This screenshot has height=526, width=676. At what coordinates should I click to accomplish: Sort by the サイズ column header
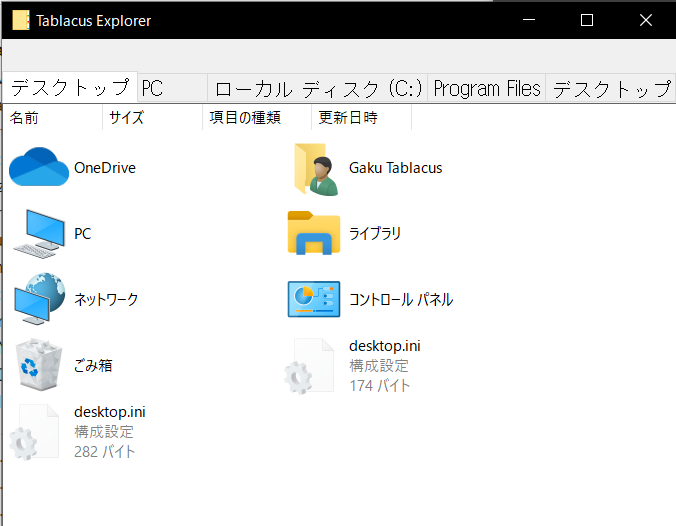click(x=153, y=117)
